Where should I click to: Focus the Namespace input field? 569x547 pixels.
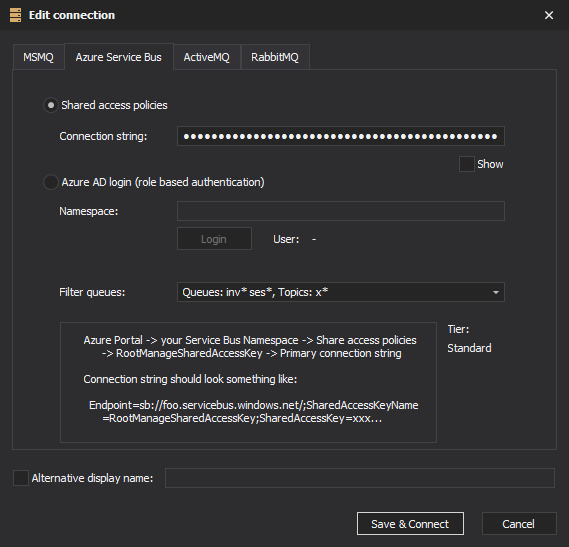[341, 211]
